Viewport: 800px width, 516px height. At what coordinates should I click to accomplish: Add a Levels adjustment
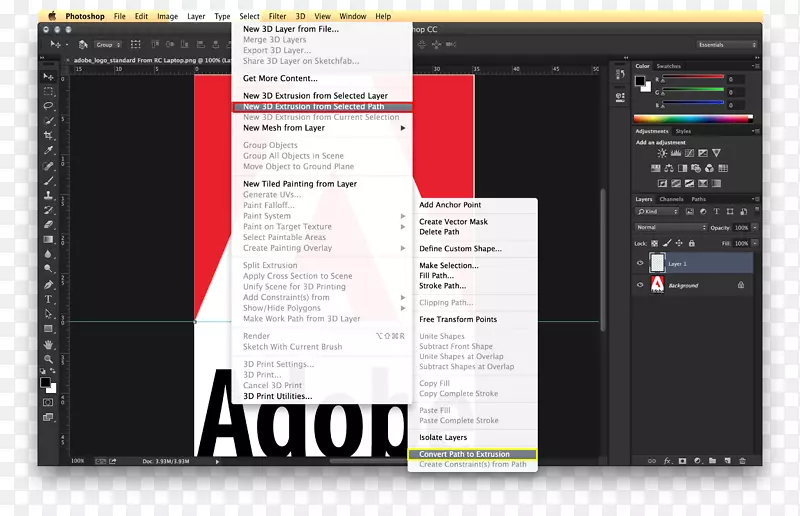coord(676,153)
